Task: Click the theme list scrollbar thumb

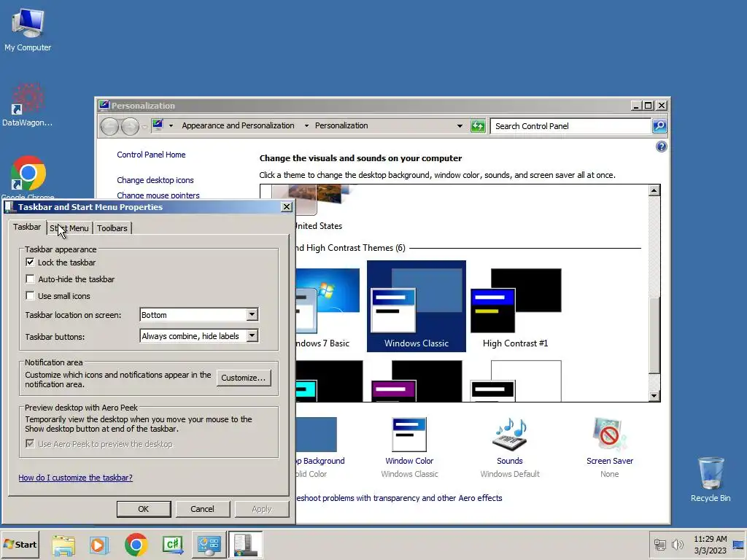Action: pyautogui.click(x=654, y=335)
